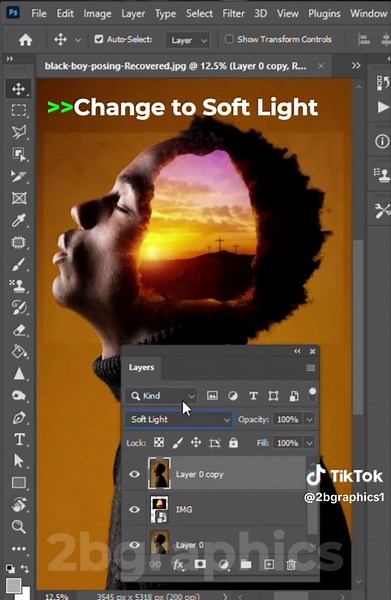This screenshot has height=600, width=391.
Task: Open the Filter menu
Action: pos(233,14)
